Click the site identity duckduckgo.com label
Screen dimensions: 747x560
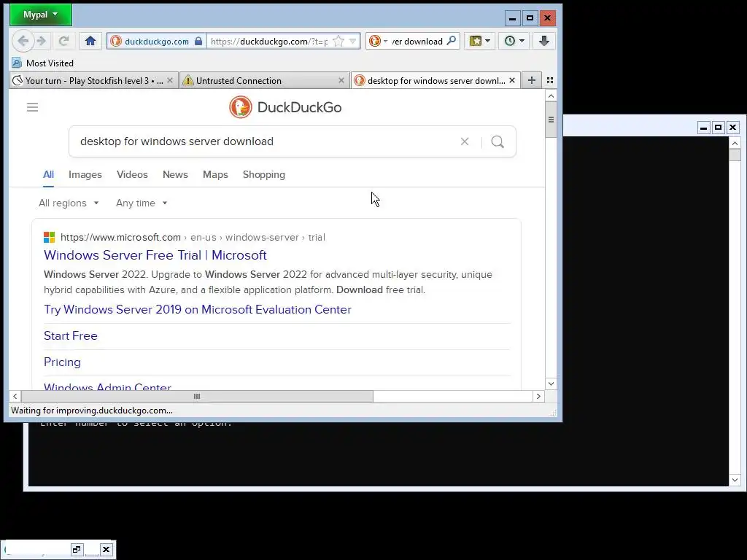pyautogui.click(x=157, y=42)
